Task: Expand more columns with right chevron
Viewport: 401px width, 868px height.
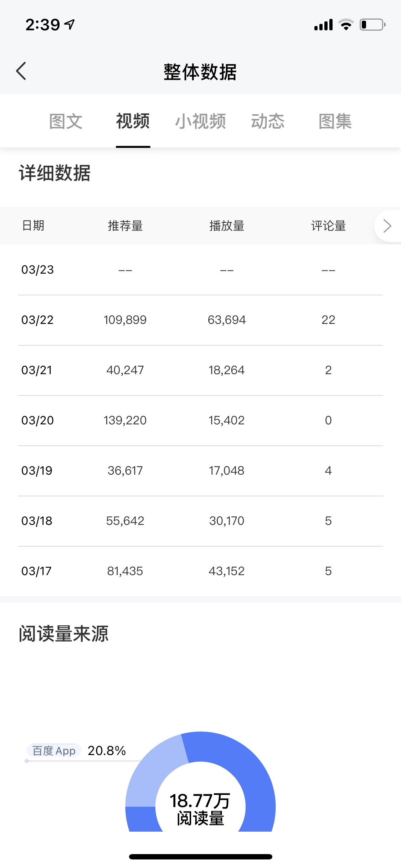Action: [x=387, y=226]
